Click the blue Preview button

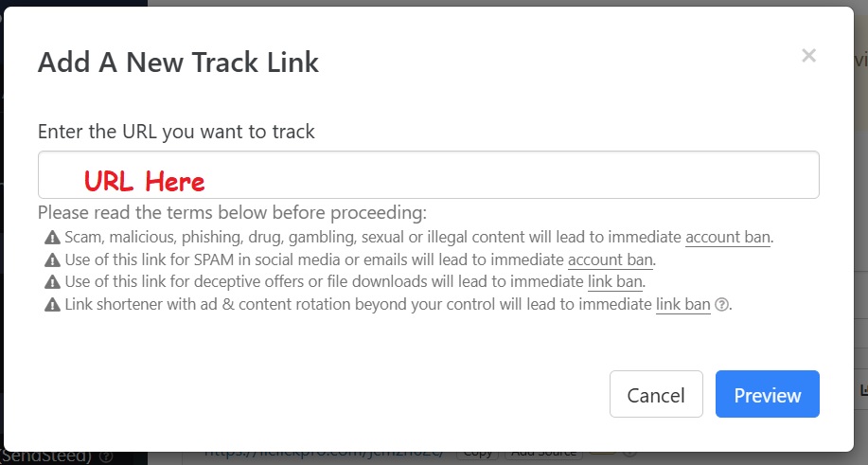point(768,394)
